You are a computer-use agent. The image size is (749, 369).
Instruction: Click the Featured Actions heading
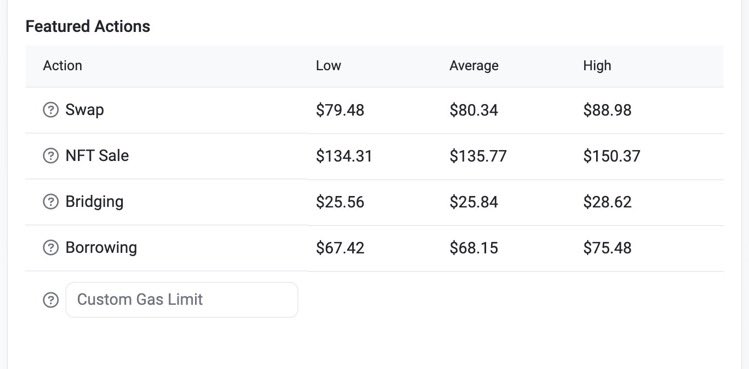[x=88, y=26]
